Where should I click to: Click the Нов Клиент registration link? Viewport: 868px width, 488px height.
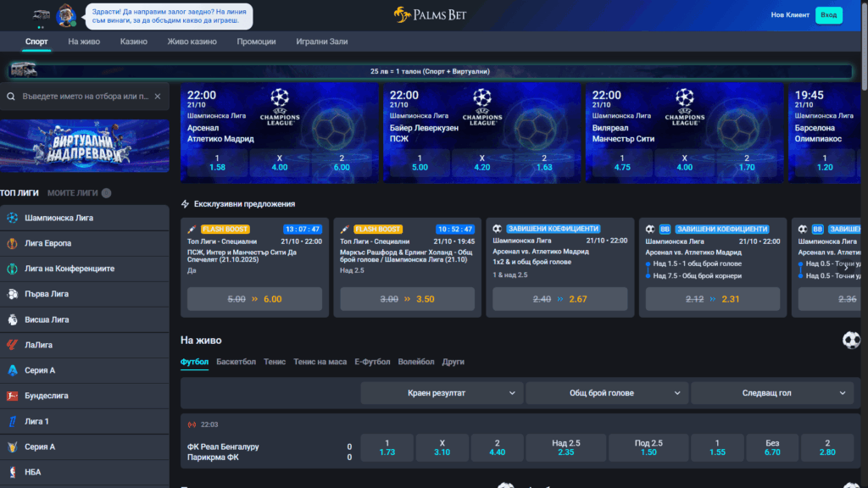[788, 15]
